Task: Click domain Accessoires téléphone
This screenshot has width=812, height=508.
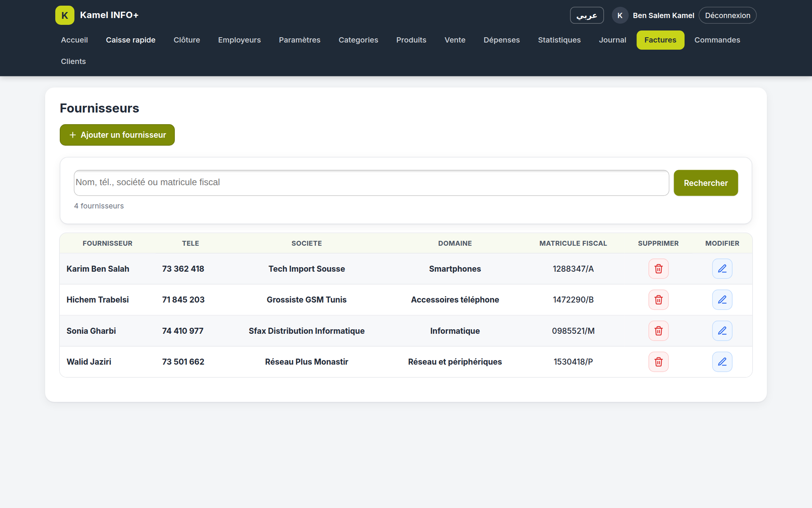Action: point(455,300)
